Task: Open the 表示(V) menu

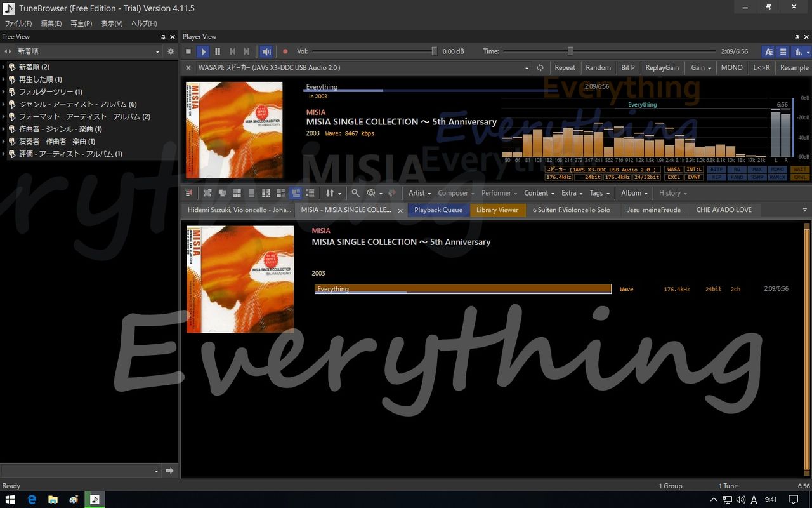Action: coord(112,23)
